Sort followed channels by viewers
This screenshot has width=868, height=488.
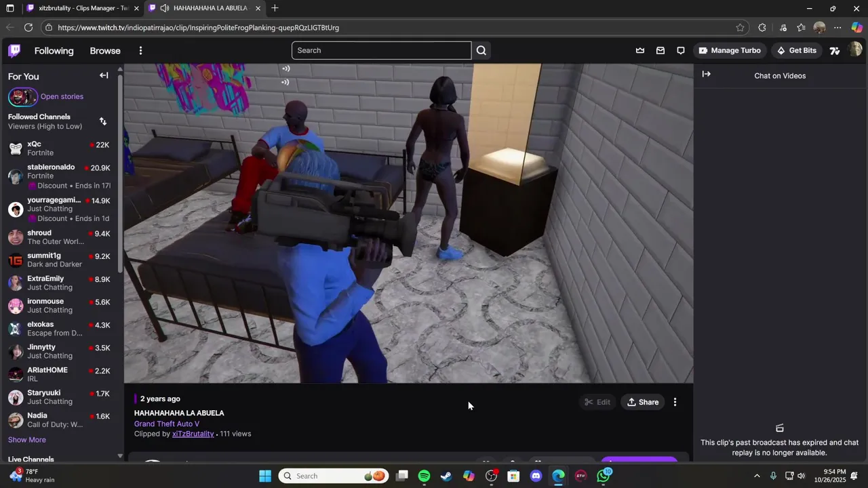pyautogui.click(x=103, y=121)
